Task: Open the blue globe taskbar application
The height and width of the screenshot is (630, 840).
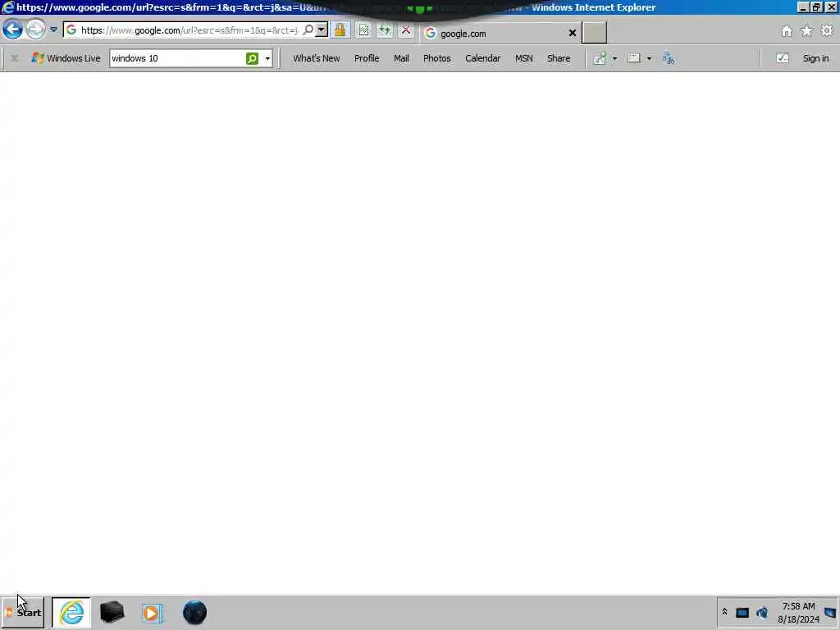Action: pos(194,612)
